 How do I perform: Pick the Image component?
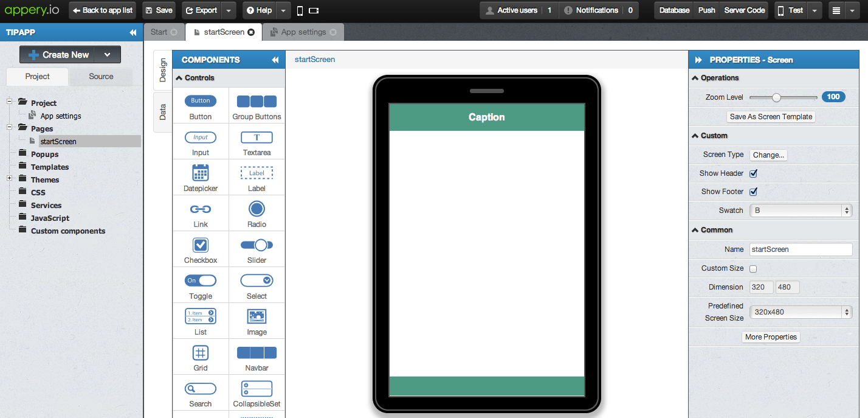[x=256, y=321]
